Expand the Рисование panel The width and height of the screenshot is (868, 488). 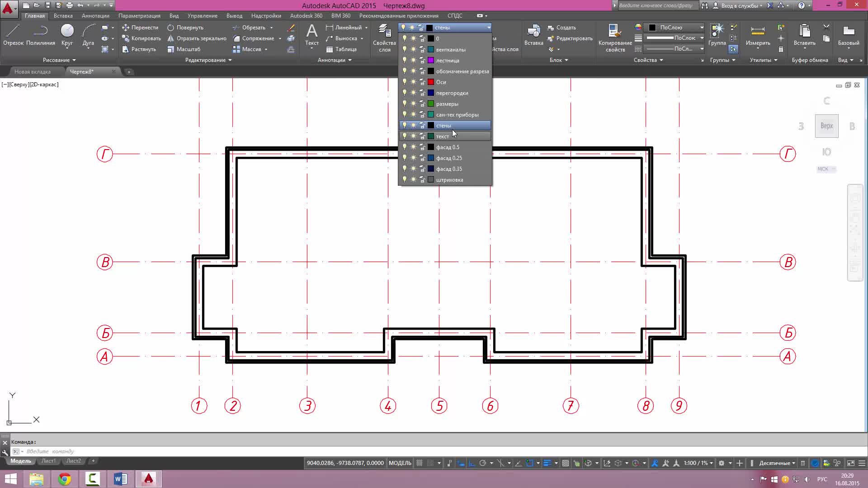click(59, 60)
